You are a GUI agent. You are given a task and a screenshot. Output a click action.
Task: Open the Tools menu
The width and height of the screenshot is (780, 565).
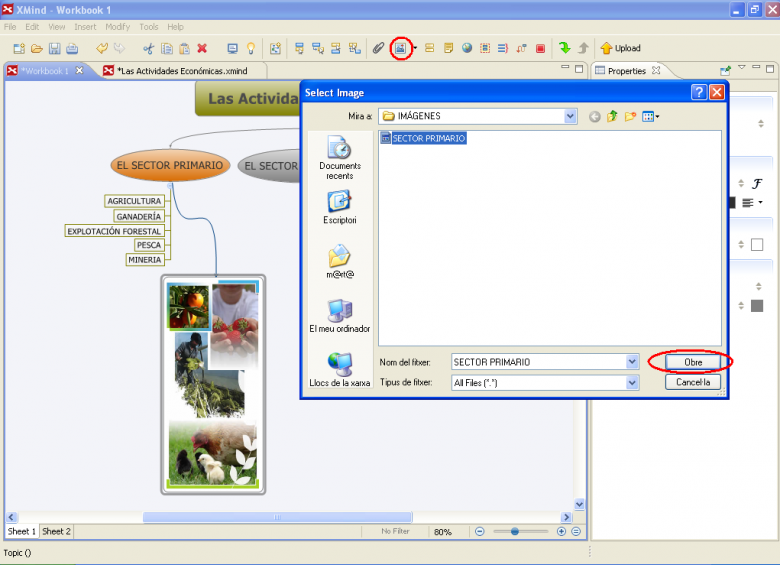(x=149, y=27)
